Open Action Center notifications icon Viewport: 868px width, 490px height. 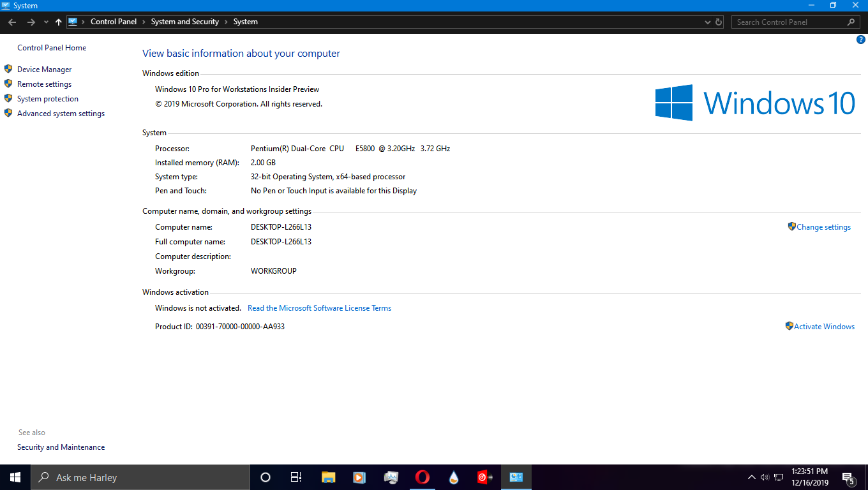pos(849,477)
